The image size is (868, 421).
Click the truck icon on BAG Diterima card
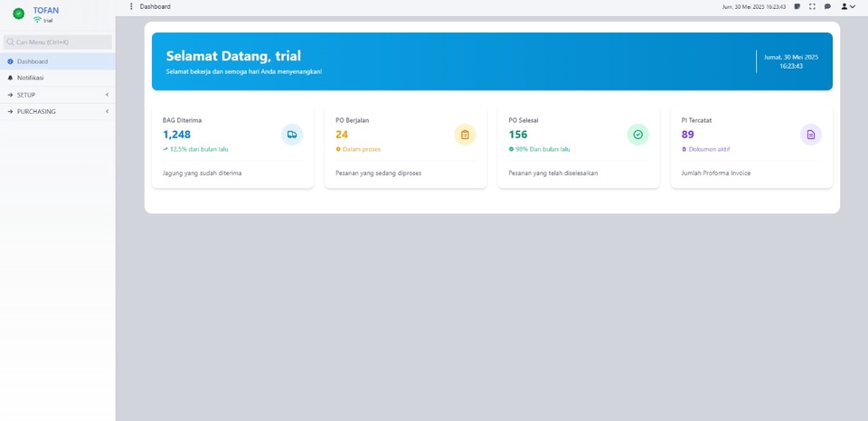coord(292,135)
